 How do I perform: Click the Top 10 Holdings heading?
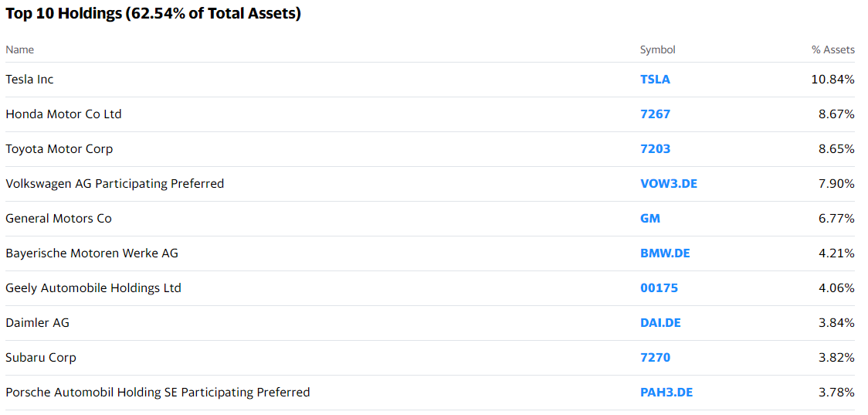point(154,13)
